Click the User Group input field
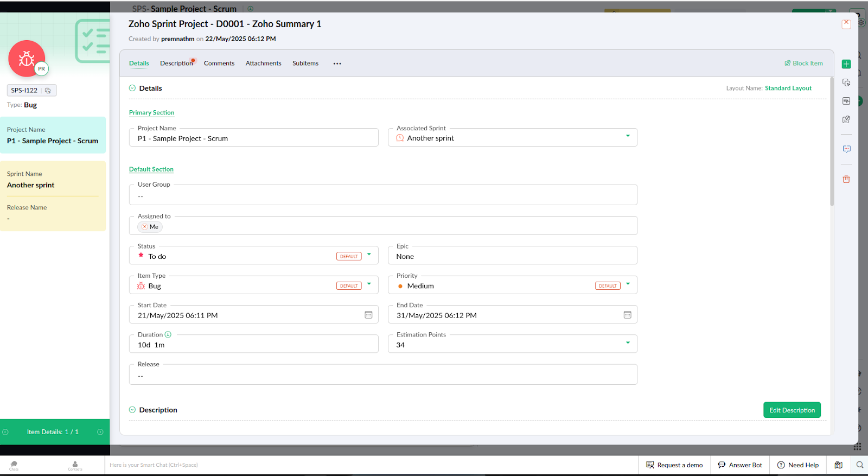 pos(383,196)
